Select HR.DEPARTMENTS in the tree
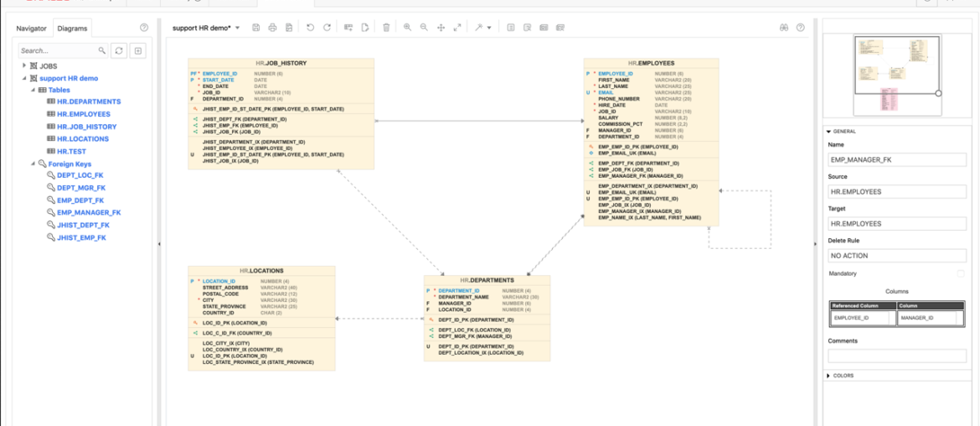 pos(89,101)
